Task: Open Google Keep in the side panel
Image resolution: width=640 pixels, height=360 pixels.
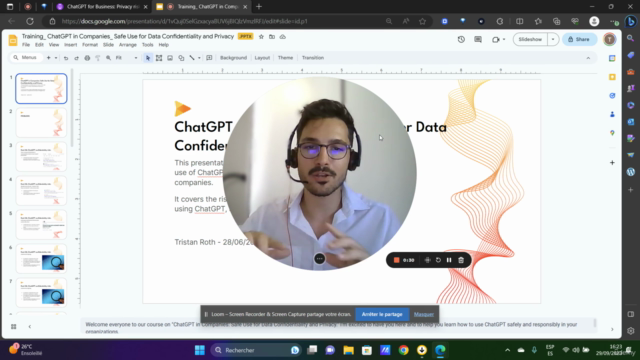Action: tap(612, 77)
